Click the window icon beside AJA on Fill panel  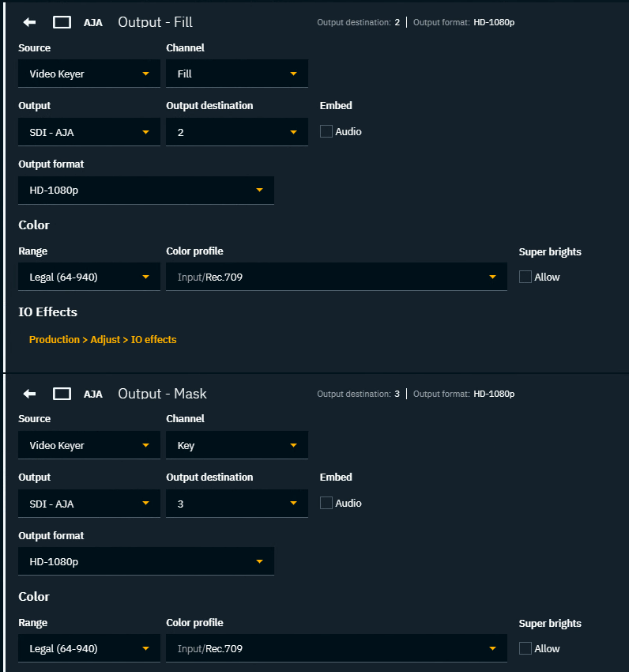(x=62, y=22)
